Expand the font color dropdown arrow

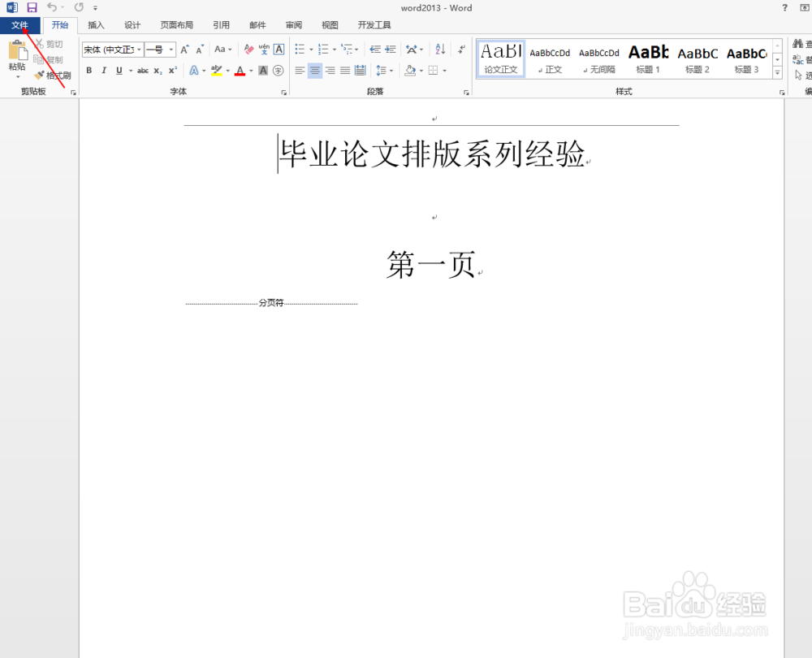tap(250, 70)
